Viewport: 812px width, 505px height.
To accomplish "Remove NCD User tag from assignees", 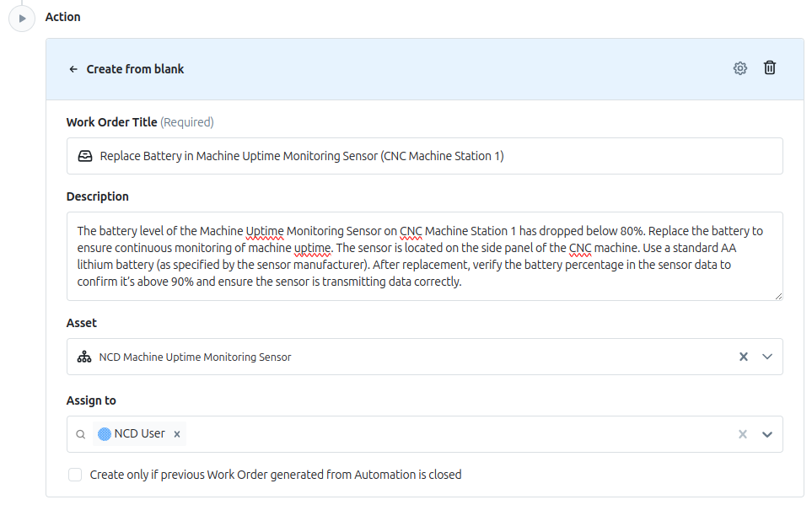I will [177, 434].
